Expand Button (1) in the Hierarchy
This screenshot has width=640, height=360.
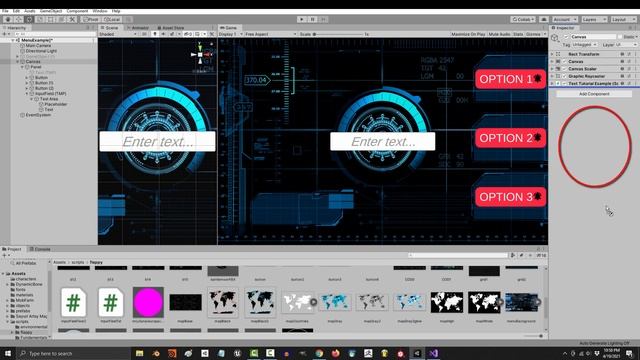click(27, 83)
